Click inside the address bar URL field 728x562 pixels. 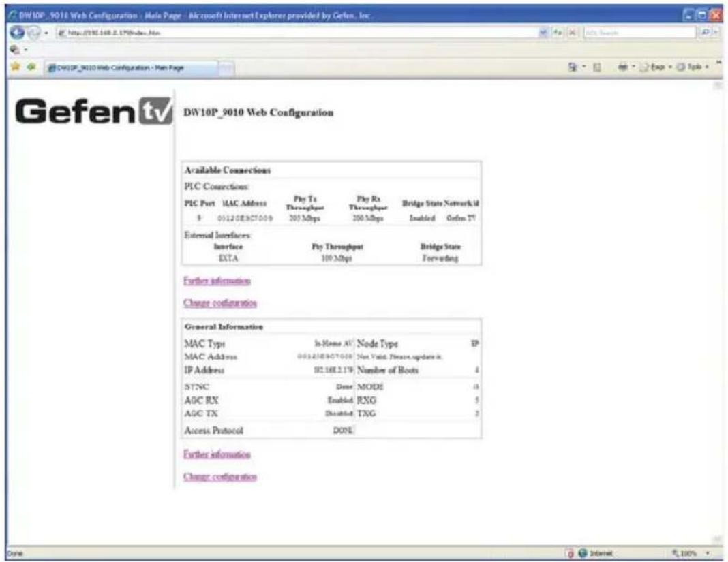pyautogui.click(x=297, y=33)
